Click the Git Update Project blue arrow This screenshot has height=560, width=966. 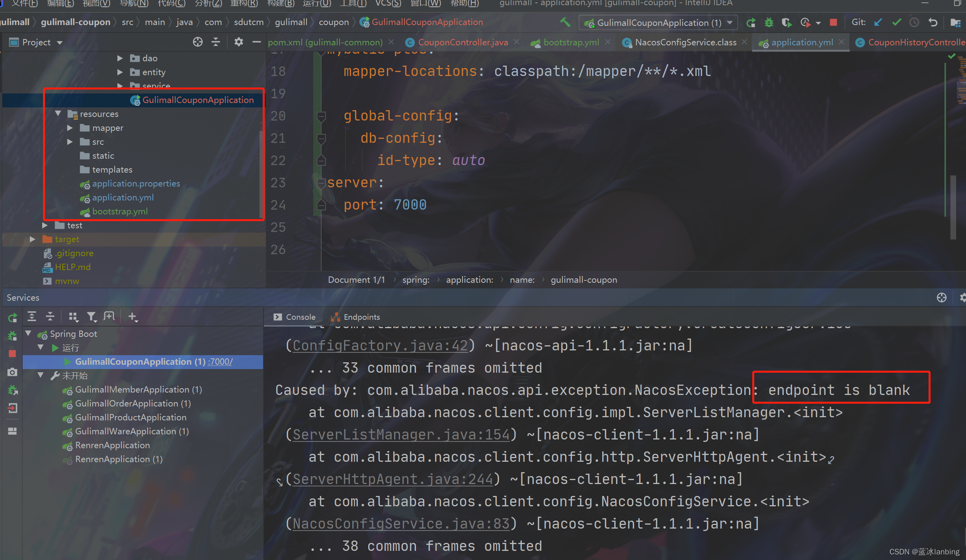878,22
